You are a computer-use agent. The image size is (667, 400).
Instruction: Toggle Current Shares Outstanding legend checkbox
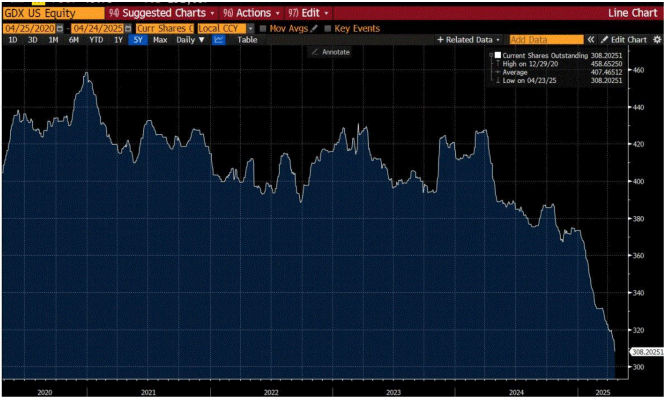pyautogui.click(x=497, y=54)
